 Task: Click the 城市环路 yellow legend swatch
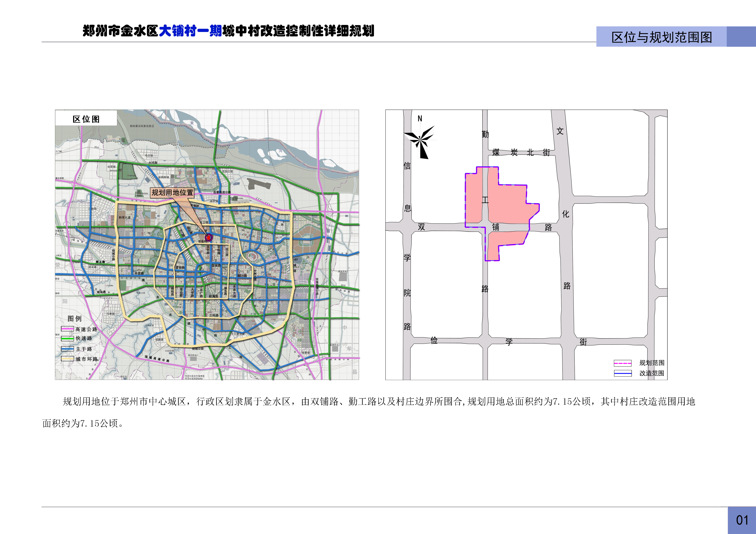[67, 359]
